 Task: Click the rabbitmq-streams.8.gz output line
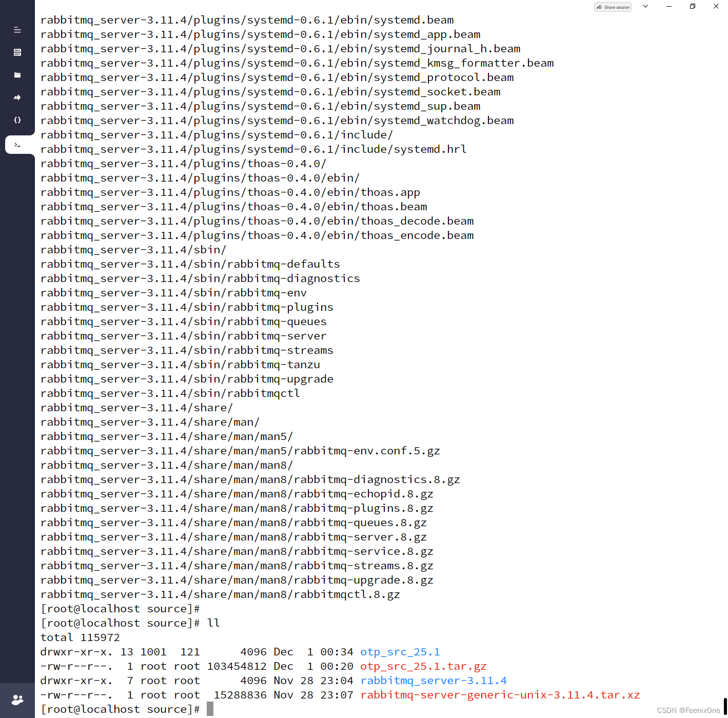pos(237,566)
